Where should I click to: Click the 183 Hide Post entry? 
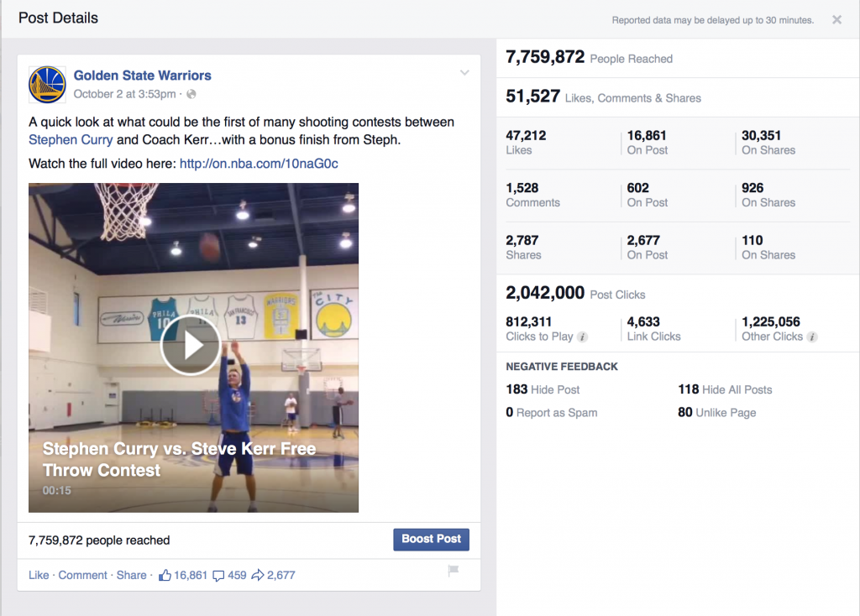click(x=543, y=389)
